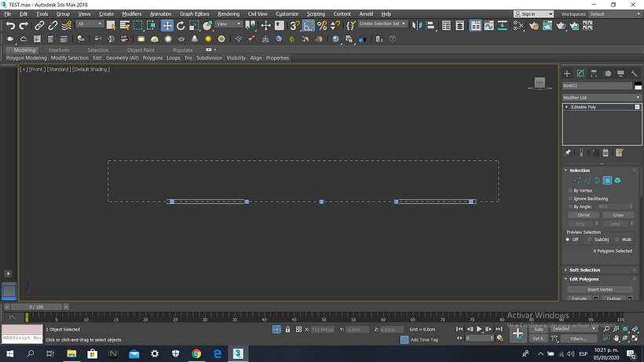Screen dimensions: 644x362
Task: Switch to the Object Paint ribbon tab
Action: (x=141, y=50)
